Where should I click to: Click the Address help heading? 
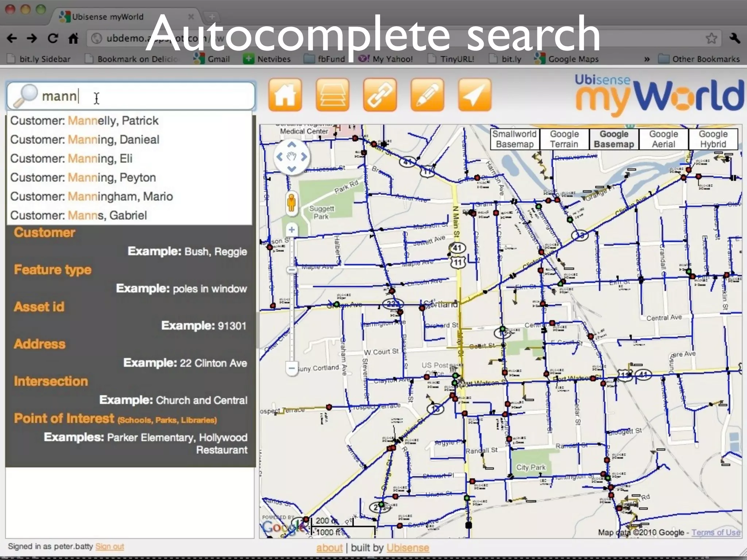point(40,344)
